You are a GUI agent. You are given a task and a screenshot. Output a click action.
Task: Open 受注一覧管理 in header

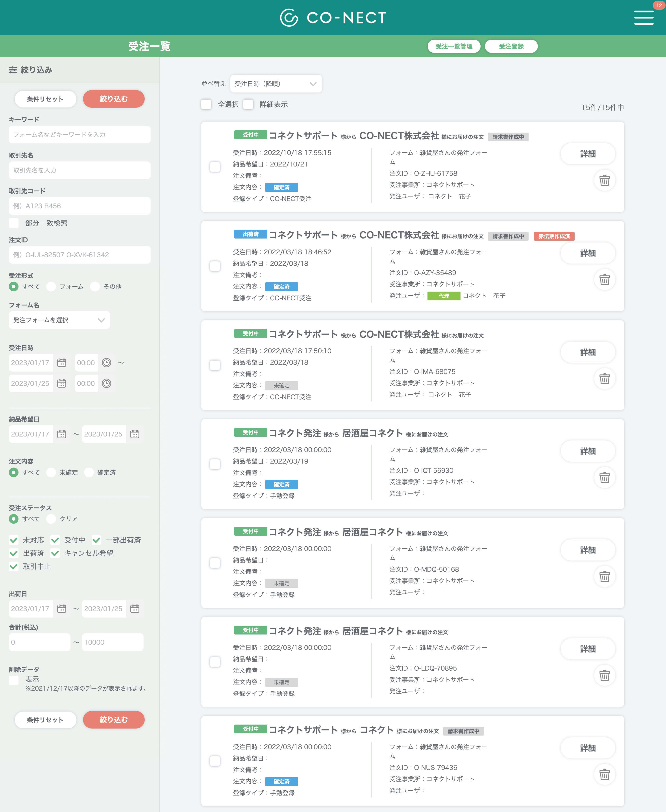pos(454,46)
